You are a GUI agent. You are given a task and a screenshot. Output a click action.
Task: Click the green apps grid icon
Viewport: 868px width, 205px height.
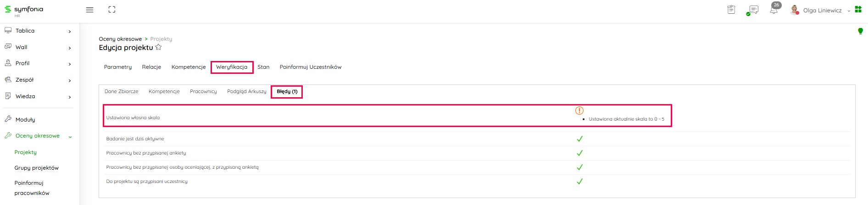tap(858, 10)
